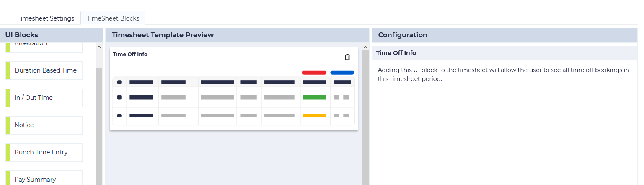
Task: Toggle the header checkbox in preview table
Action: coord(119,82)
